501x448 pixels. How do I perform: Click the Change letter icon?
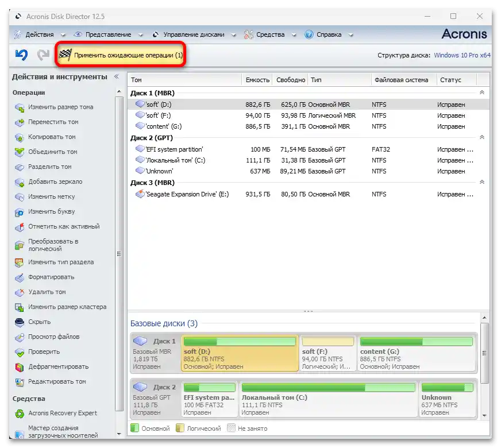tap(20, 212)
